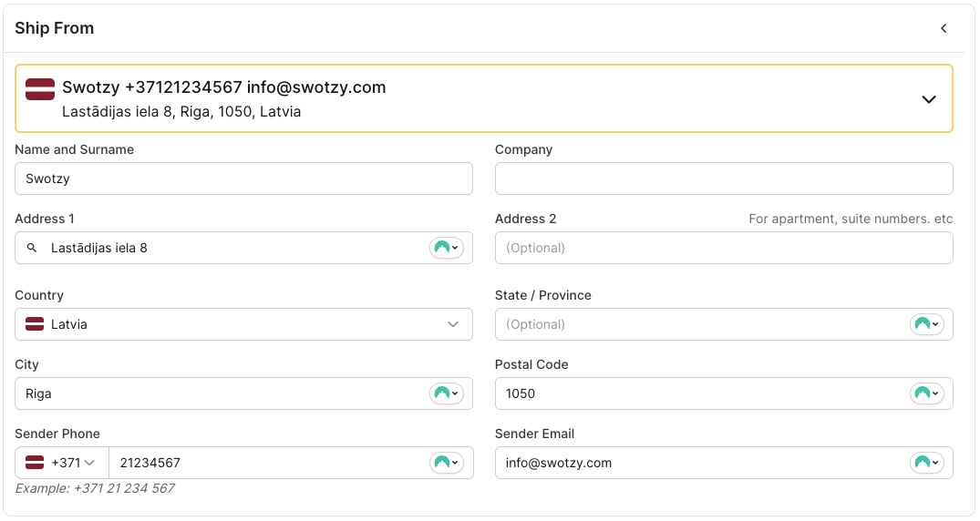This screenshot has height=521, width=980.
Task: Open the +371 phone country code dropdown
Action: click(x=62, y=463)
